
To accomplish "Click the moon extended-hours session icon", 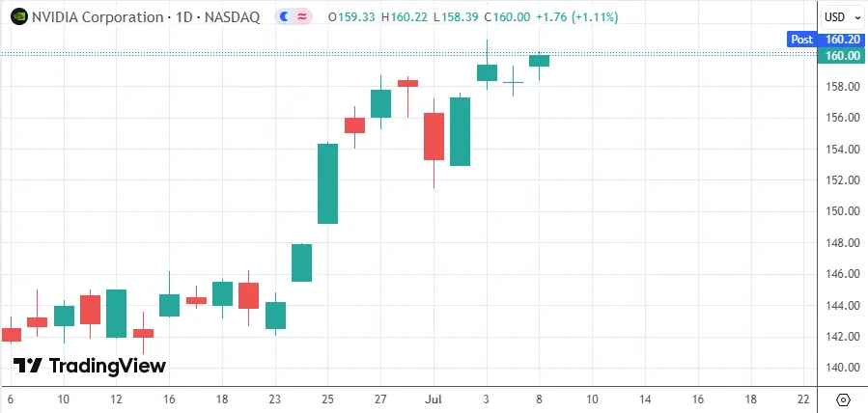I will tap(285, 17).
